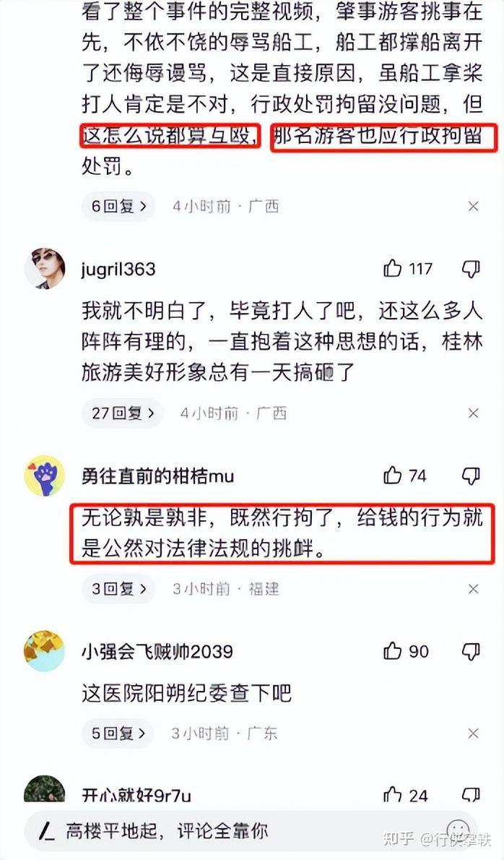Expand the 6回复 replies thread
Image resolution: width=504 pixels, height=860 pixels.
coord(118,206)
